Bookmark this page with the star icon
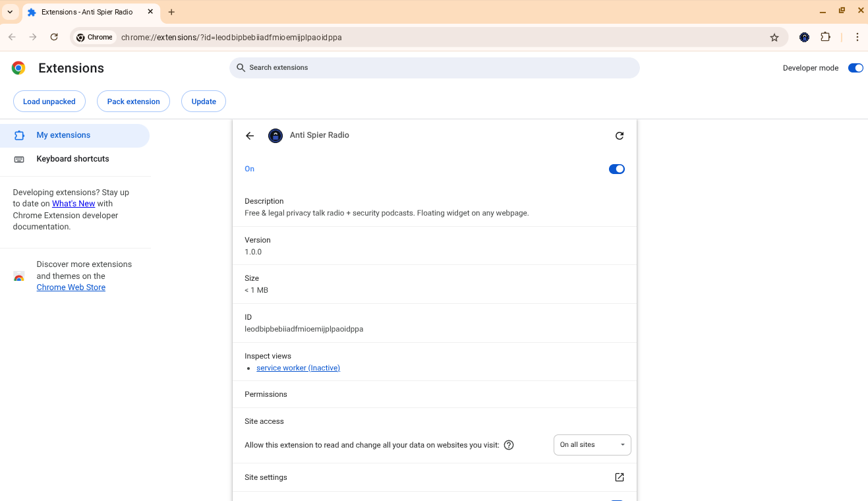Screen dimensions: 868x501 pos(774,38)
